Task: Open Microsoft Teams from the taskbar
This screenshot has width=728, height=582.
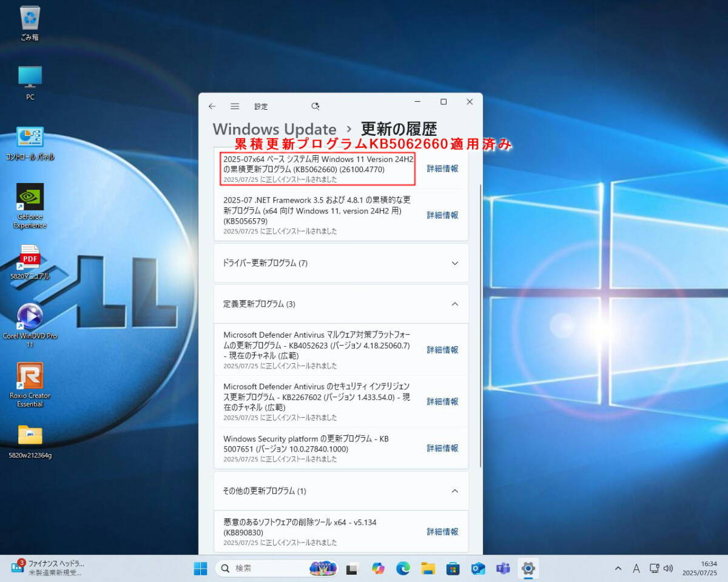Action: [503, 568]
